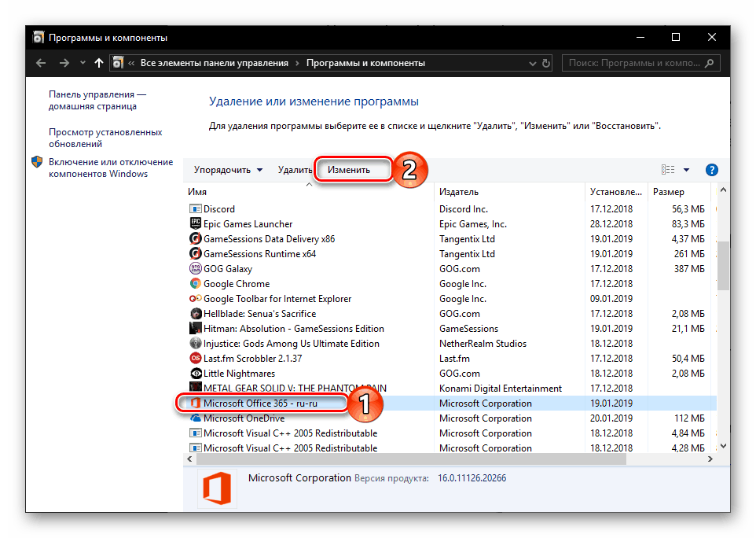Click the Back navigation arrow
756x538 pixels.
coord(41,63)
